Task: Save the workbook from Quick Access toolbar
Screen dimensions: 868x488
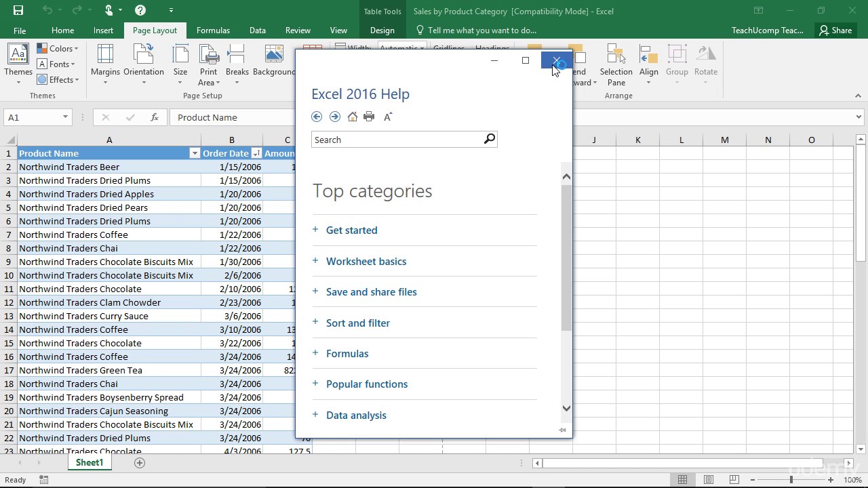Action: point(18,10)
